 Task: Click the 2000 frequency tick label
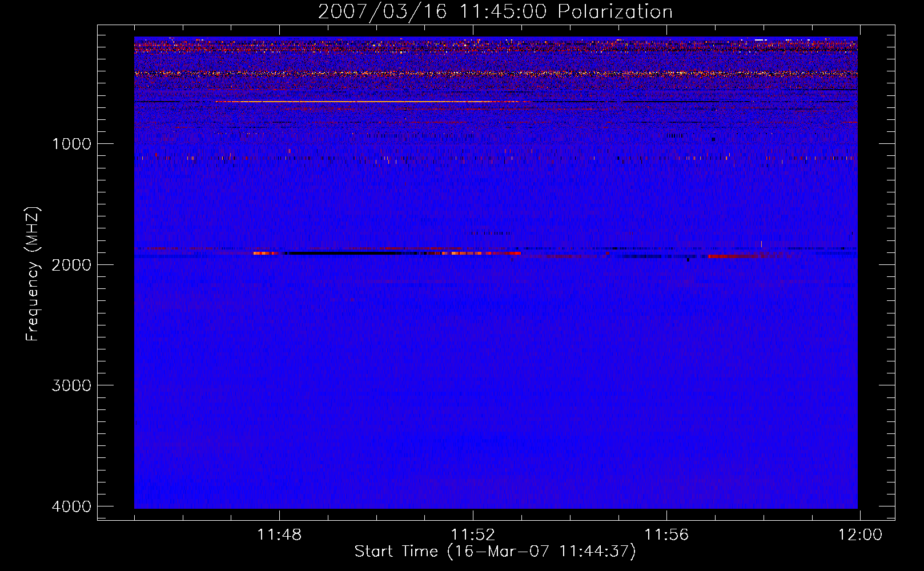coord(71,264)
